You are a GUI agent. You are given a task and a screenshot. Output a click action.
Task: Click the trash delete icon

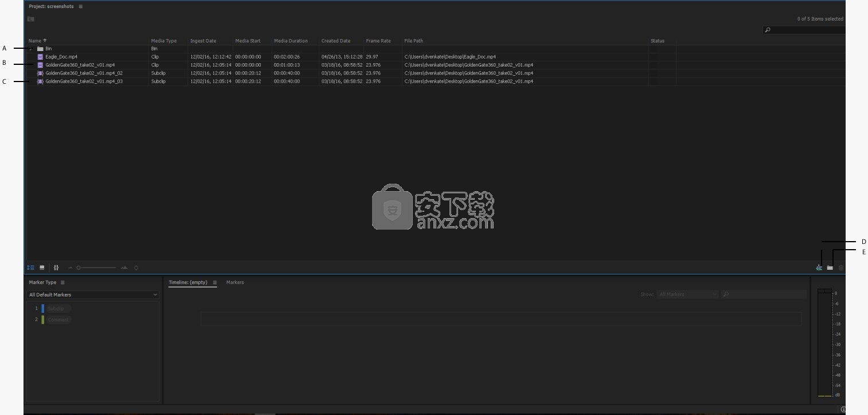click(x=841, y=268)
